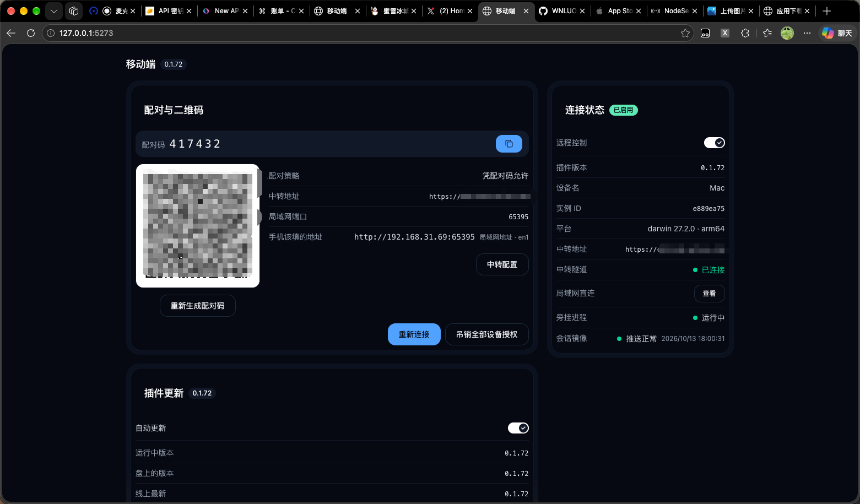Open the Copilot chat button
The image size is (860, 504).
pos(837,33)
